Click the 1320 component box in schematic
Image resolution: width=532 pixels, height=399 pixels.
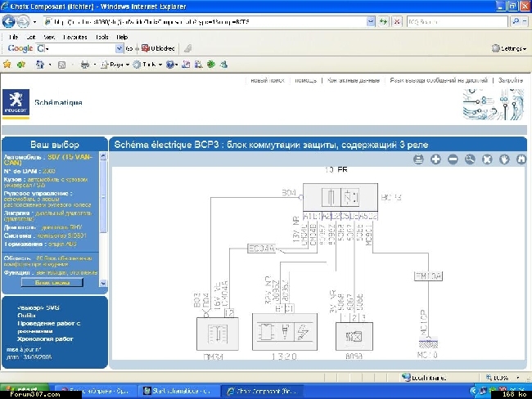tap(285, 332)
